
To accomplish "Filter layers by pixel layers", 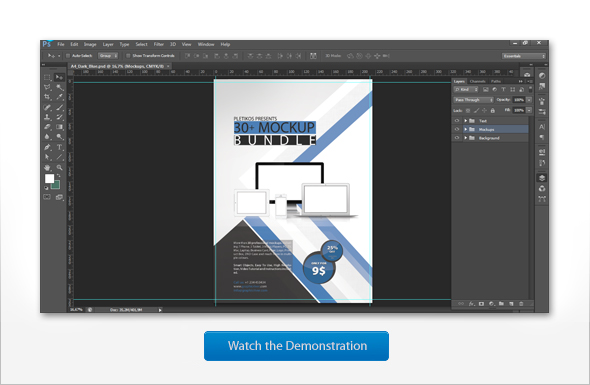I will pyautogui.click(x=485, y=90).
